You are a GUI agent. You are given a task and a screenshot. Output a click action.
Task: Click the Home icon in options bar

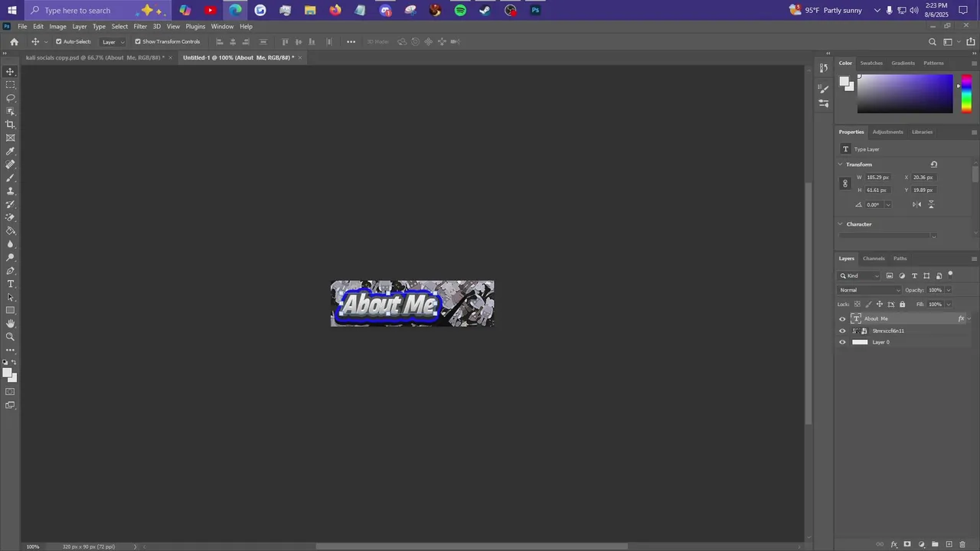14,41
